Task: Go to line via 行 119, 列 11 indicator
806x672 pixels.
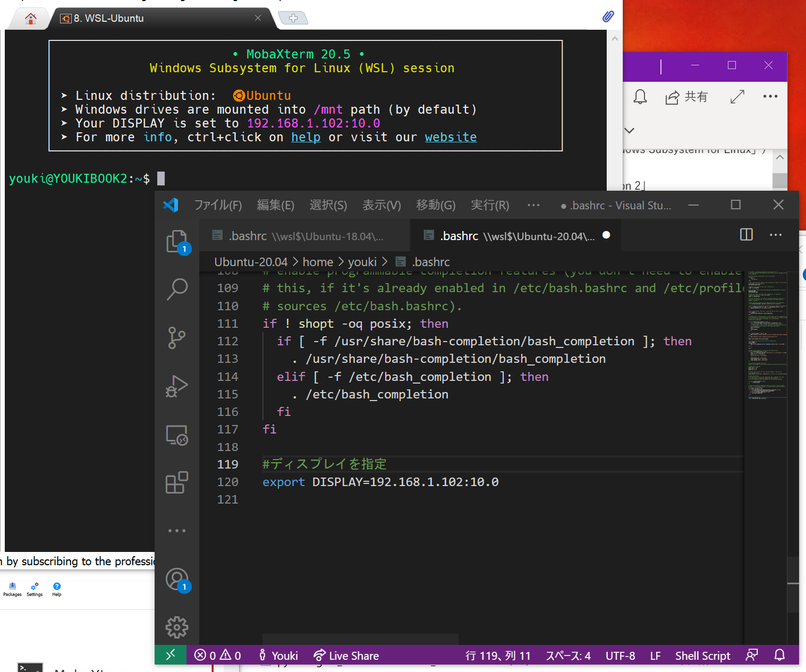Action: point(498,656)
